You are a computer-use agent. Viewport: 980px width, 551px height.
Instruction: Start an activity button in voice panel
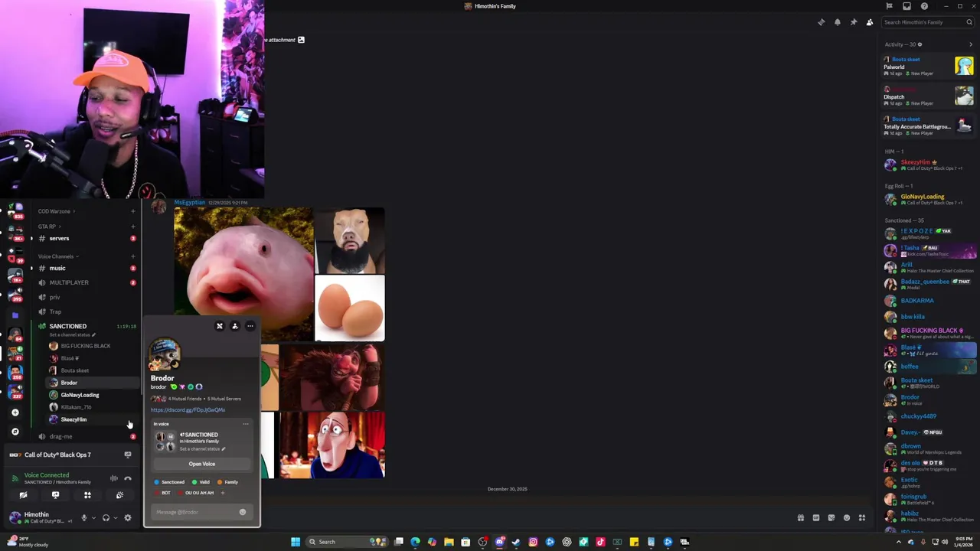point(87,495)
